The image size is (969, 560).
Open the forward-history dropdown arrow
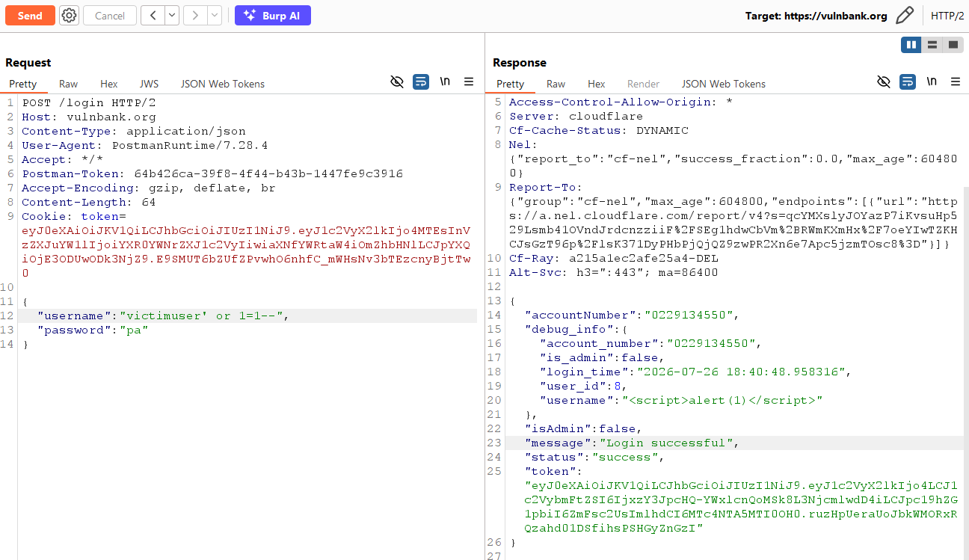[215, 16]
